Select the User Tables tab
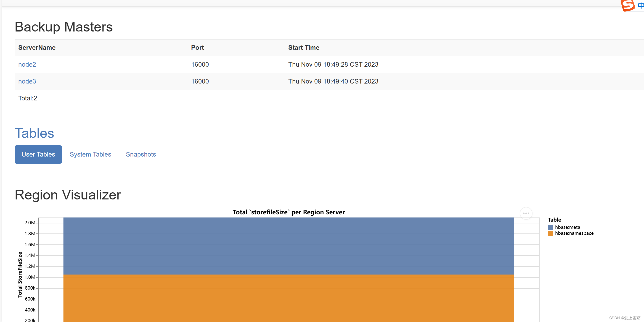This screenshot has height=322, width=644. tap(38, 154)
